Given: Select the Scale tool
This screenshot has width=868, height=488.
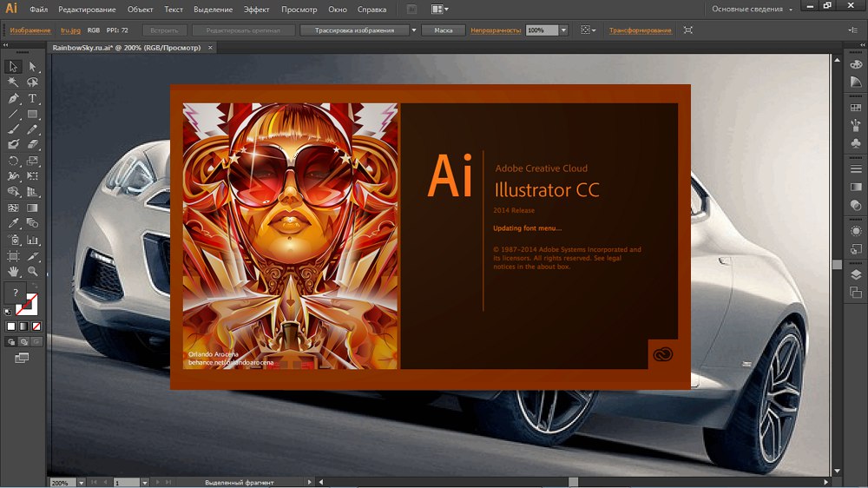Looking at the screenshot, I should click(x=33, y=161).
